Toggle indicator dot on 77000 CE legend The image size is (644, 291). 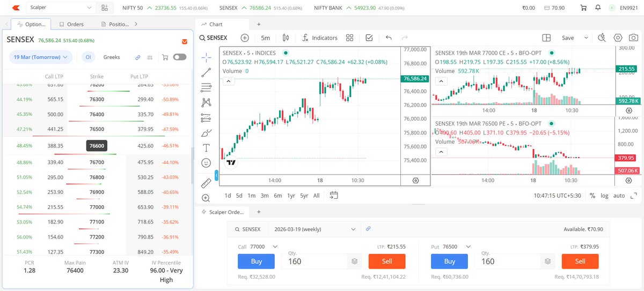pos(553,53)
